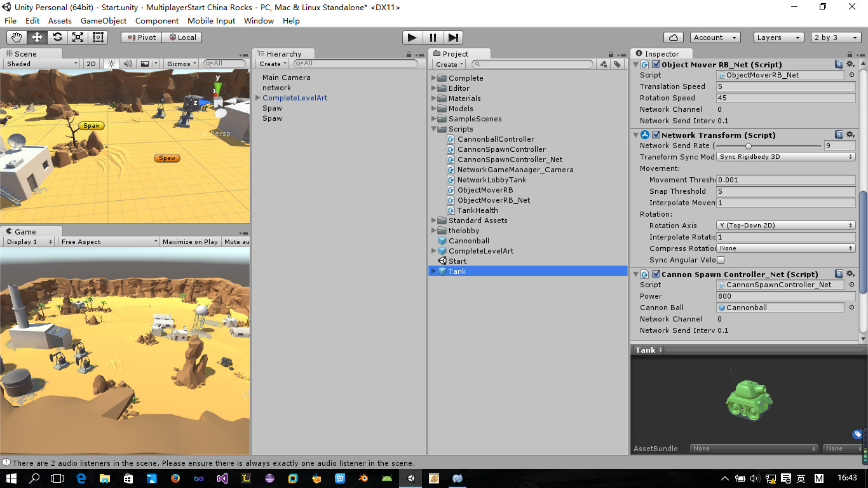Click Create in the Hierarchy panel

(272, 64)
